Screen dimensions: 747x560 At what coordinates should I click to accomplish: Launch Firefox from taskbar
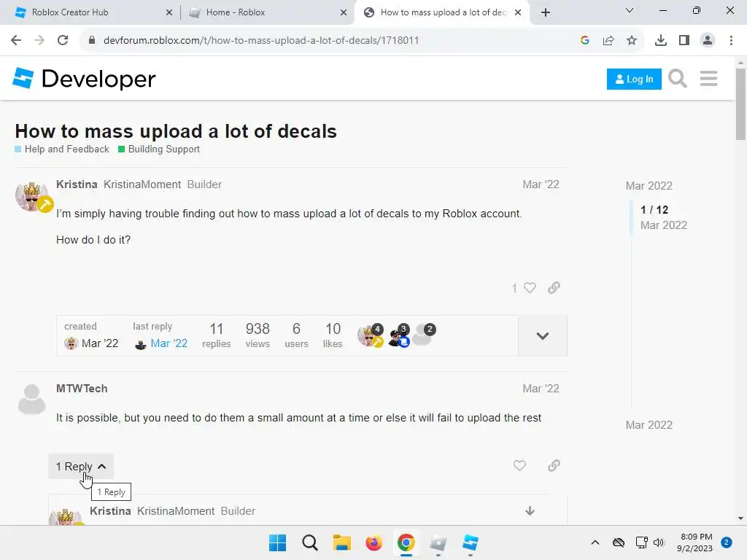374,542
